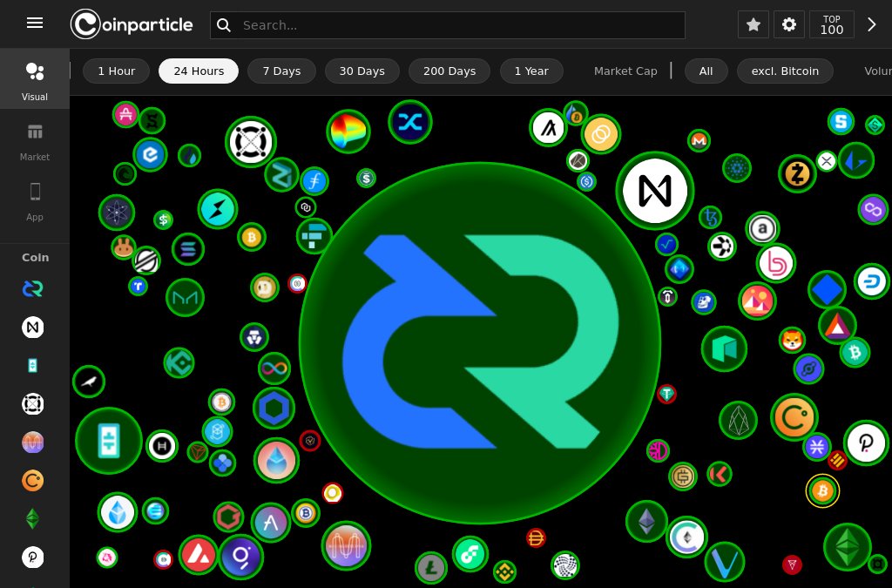Image resolution: width=892 pixels, height=588 pixels.
Task: Click the Tezos bubble
Action: coord(711,217)
